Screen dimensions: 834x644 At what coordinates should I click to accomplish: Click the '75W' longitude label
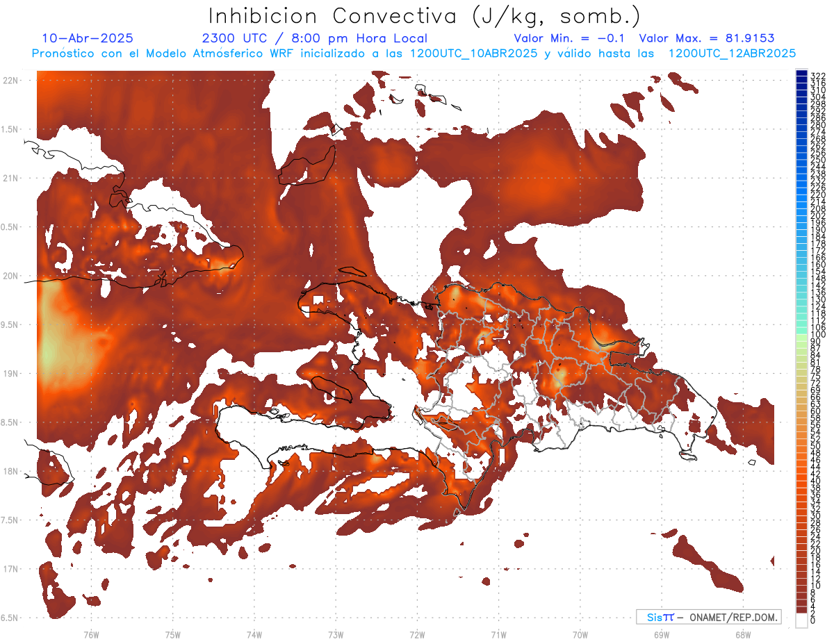173,634
